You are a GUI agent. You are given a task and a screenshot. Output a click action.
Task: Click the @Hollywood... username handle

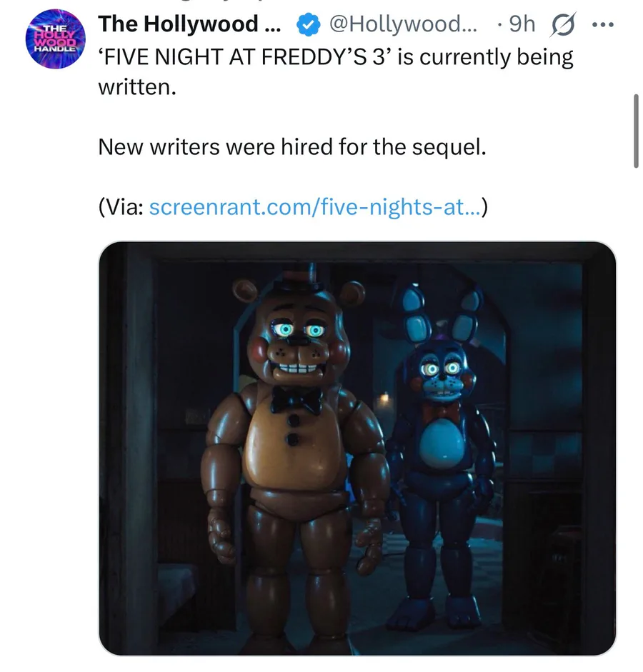click(403, 24)
